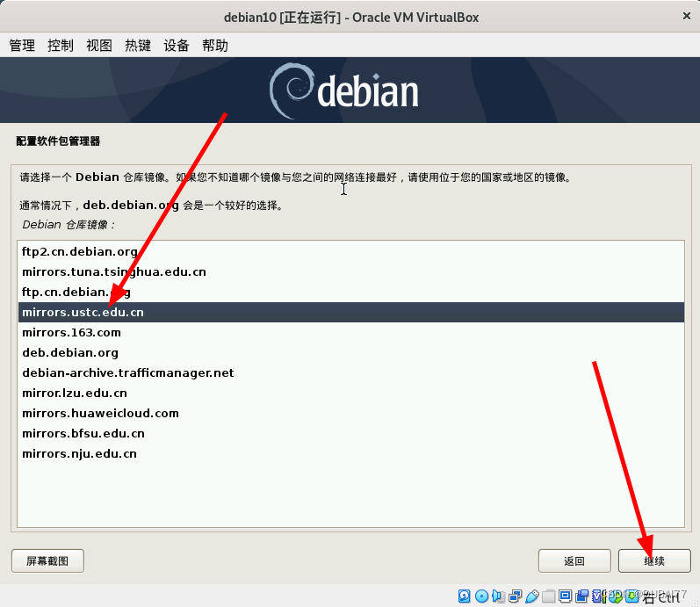Open the 管理 menu
This screenshot has width=700, height=607.
(x=22, y=45)
